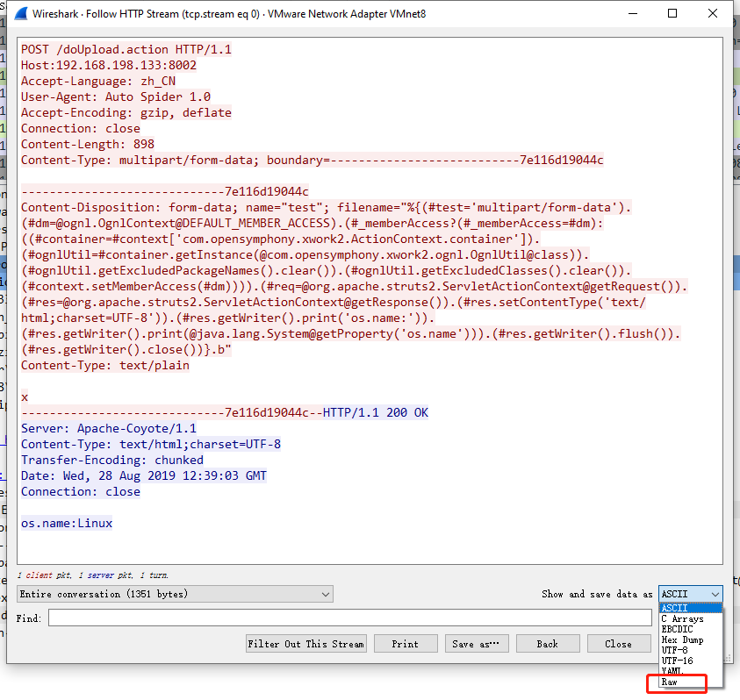Minimize the Follow HTTP Stream window
Screen dimensions: 740x700
pos(633,14)
